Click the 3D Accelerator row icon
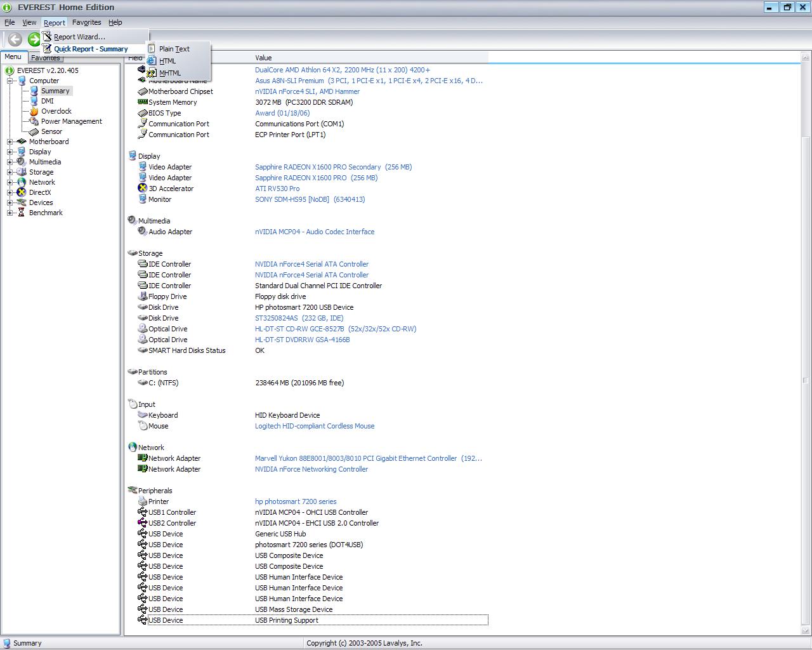Viewport: 812px width, 650px height. click(x=142, y=189)
